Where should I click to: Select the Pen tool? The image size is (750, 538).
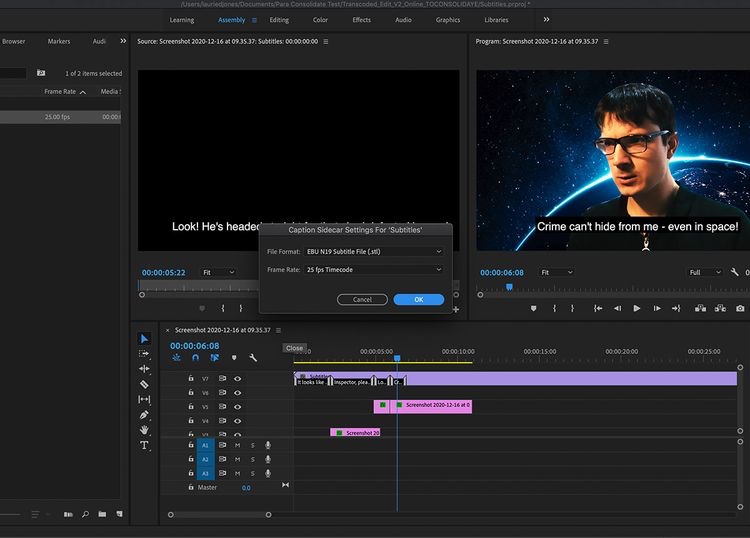[x=144, y=415]
